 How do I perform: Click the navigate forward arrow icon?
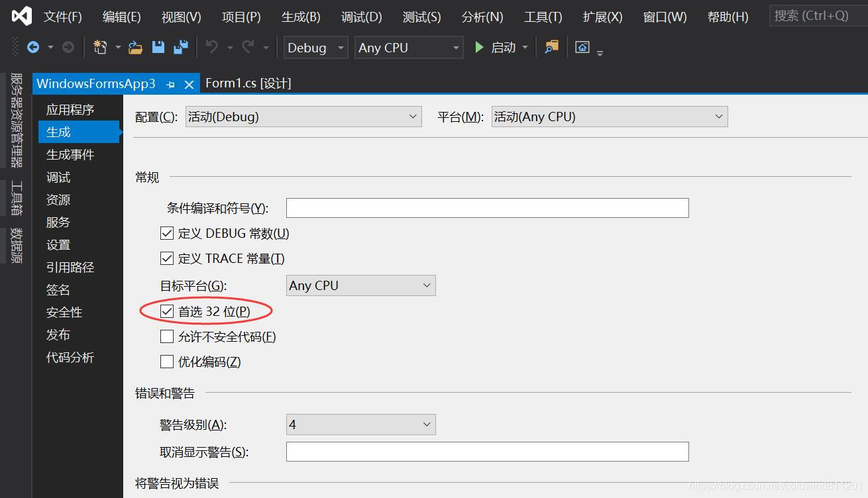68,47
